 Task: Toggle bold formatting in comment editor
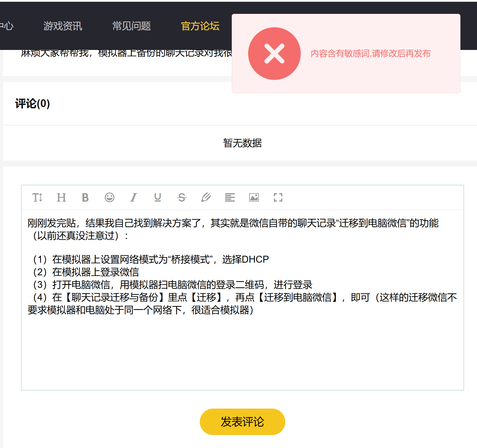(85, 197)
